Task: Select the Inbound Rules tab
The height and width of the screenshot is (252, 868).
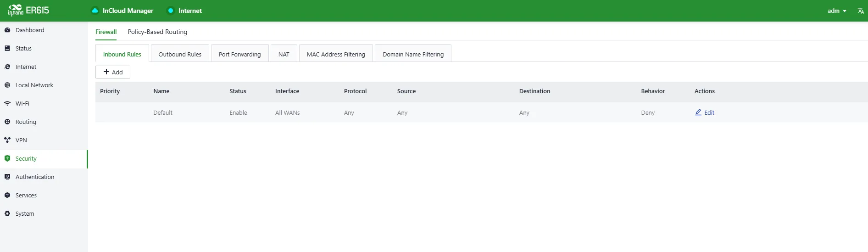Action: (122, 54)
